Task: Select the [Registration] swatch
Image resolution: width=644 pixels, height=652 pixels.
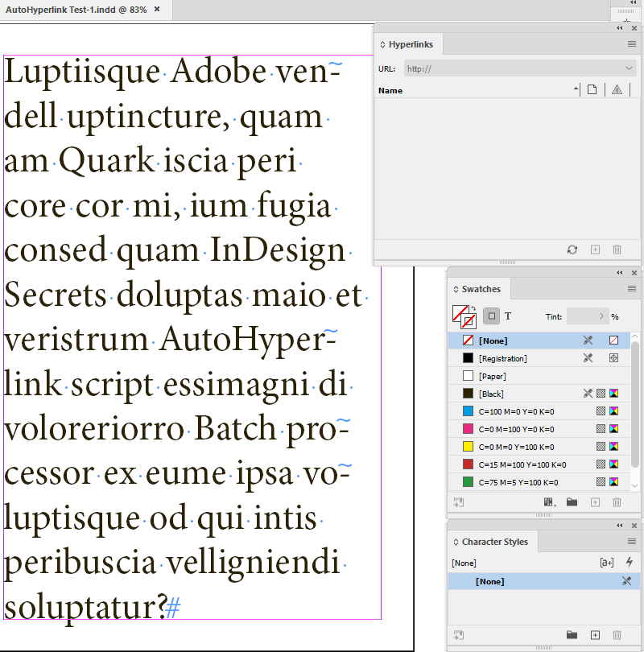Action: click(x=539, y=358)
